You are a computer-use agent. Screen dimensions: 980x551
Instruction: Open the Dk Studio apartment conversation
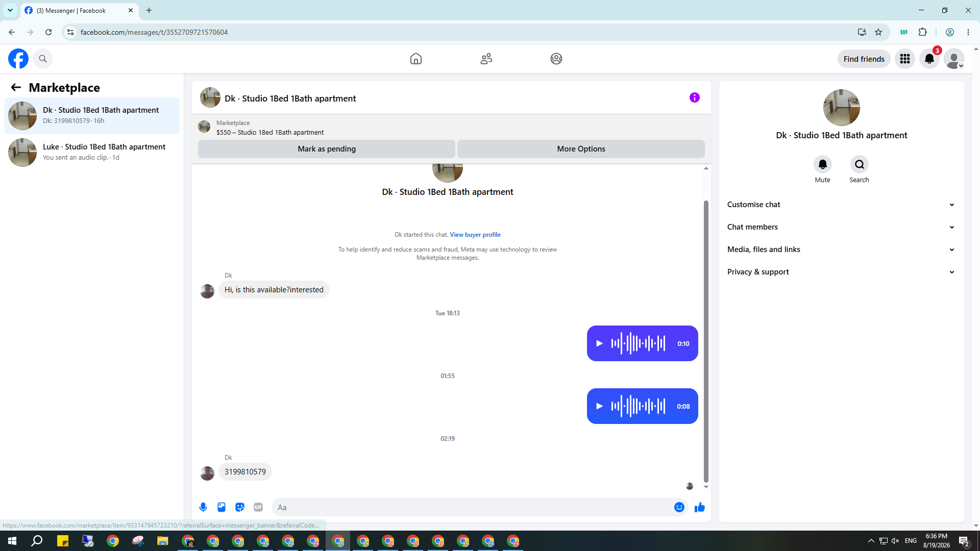[92, 116]
